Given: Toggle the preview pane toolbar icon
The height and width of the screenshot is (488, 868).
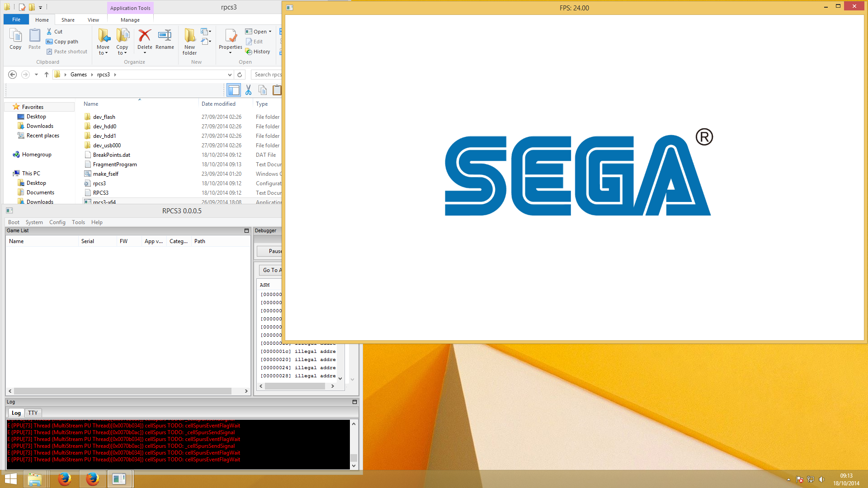Looking at the screenshot, I should point(234,90).
